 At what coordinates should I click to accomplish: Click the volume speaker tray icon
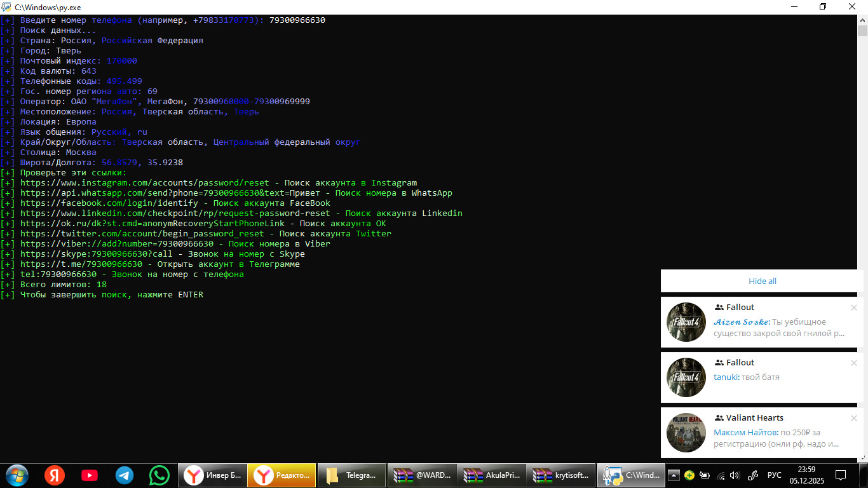click(x=735, y=475)
